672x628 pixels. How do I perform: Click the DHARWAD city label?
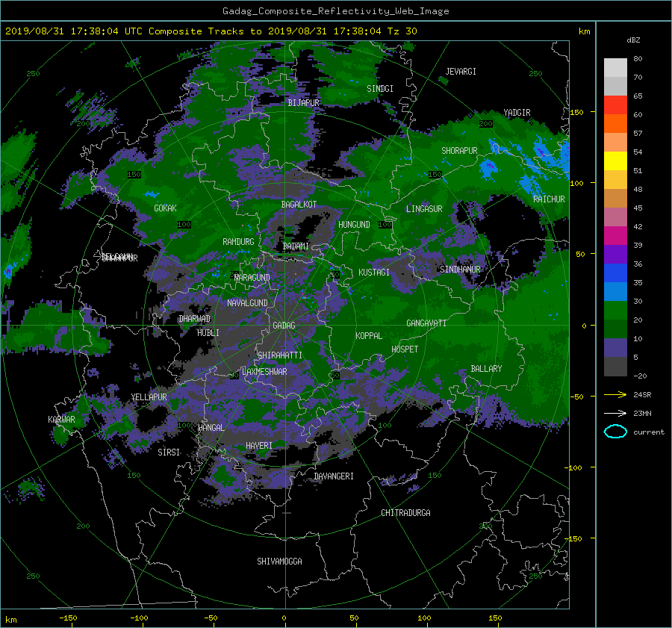point(195,319)
